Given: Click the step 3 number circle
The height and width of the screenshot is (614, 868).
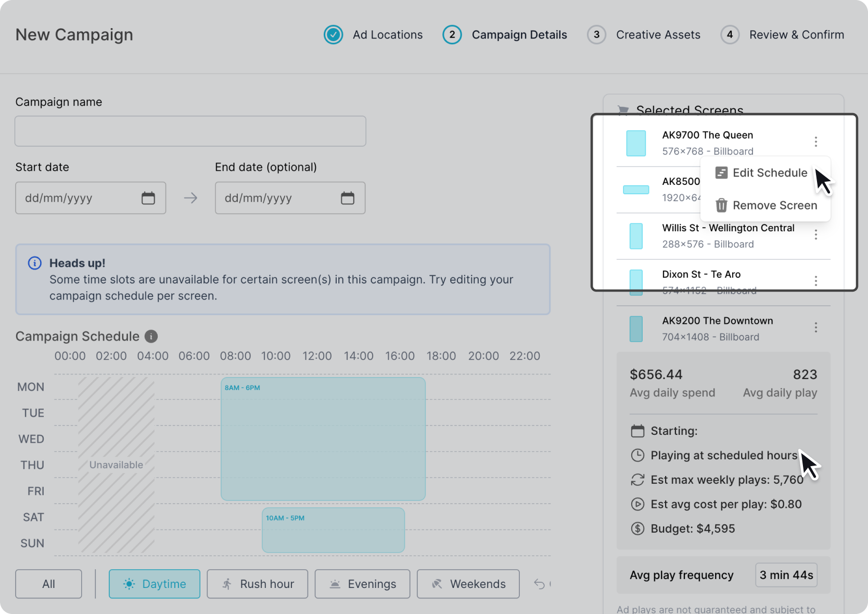Looking at the screenshot, I should point(596,35).
